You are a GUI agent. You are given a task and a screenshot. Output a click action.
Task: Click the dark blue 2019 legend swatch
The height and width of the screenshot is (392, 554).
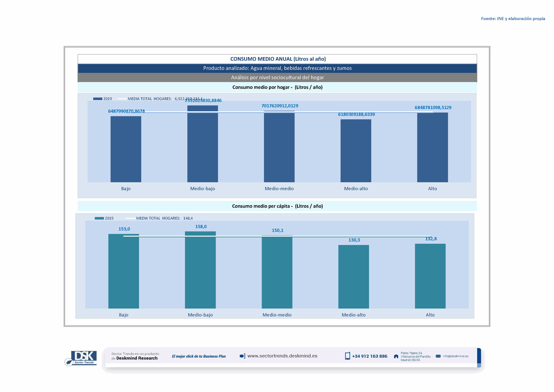tap(98, 99)
